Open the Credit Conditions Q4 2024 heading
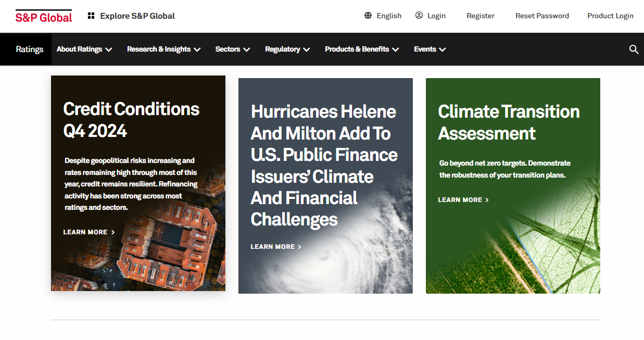The width and height of the screenshot is (644, 340). [x=131, y=120]
